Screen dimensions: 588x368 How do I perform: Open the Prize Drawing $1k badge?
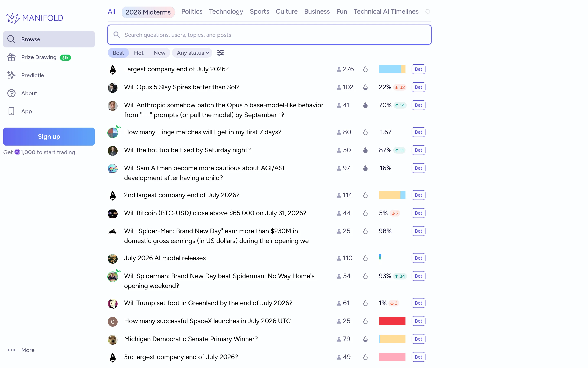click(x=65, y=58)
